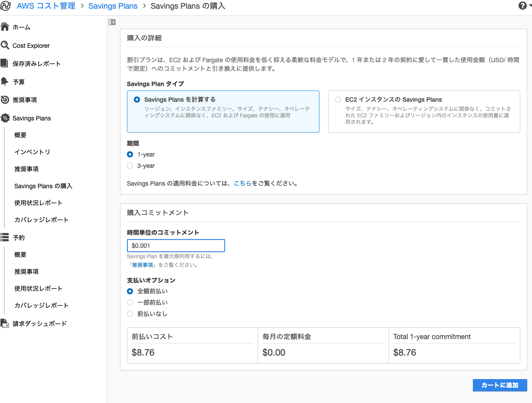
Task: Select EC2 インスタンスの Savings Plans radio
Action: tap(338, 100)
